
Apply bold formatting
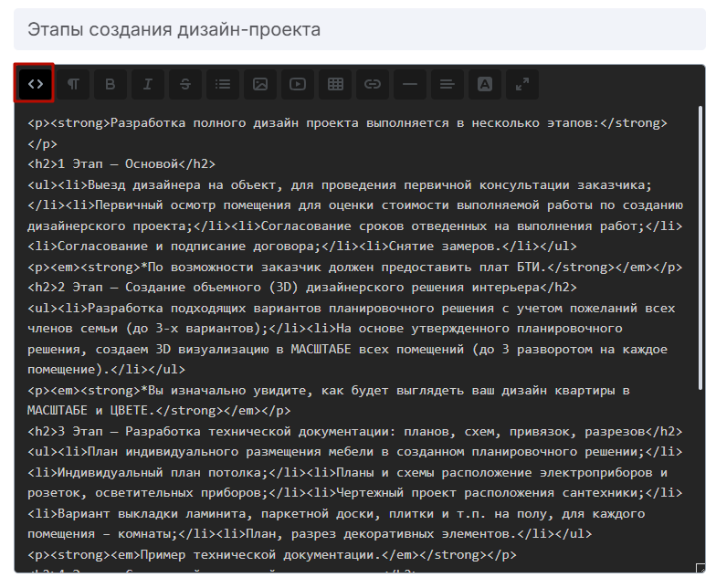point(111,84)
